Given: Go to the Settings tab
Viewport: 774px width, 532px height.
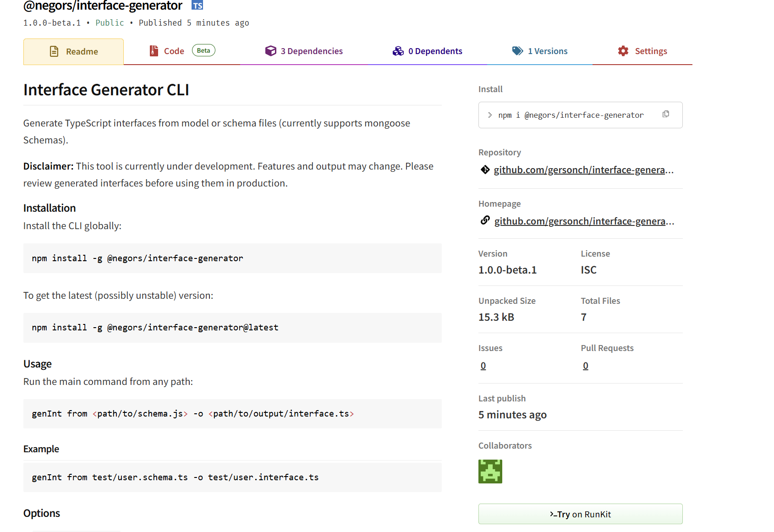Looking at the screenshot, I should pos(642,51).
